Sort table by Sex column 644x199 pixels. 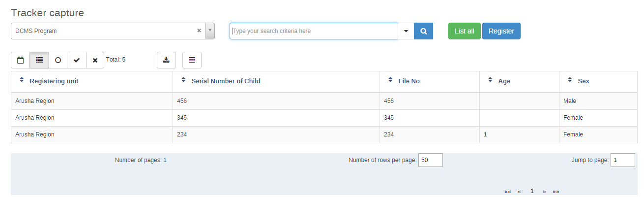tap(570, 80)
